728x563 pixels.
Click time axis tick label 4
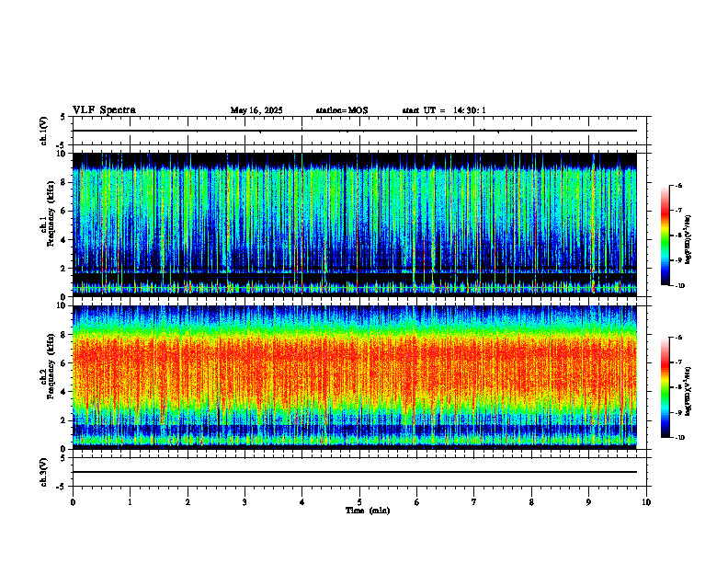(302, 502)
